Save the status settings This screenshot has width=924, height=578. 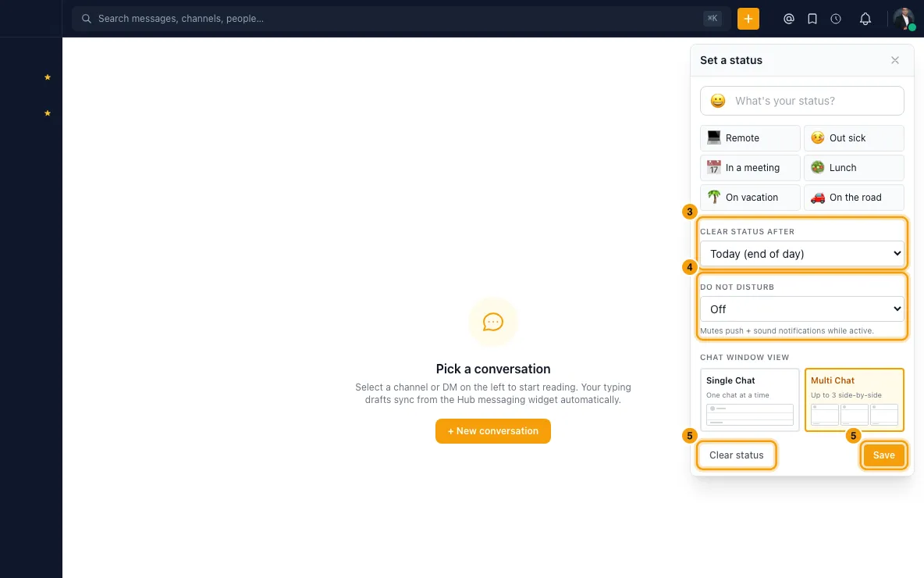click(x=884, y=455)
